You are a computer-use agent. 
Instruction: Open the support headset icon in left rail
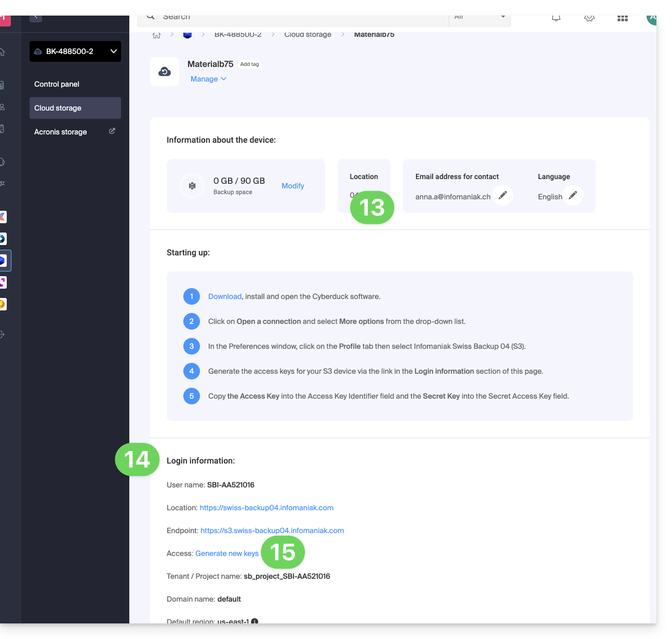[x=3, y=162]
